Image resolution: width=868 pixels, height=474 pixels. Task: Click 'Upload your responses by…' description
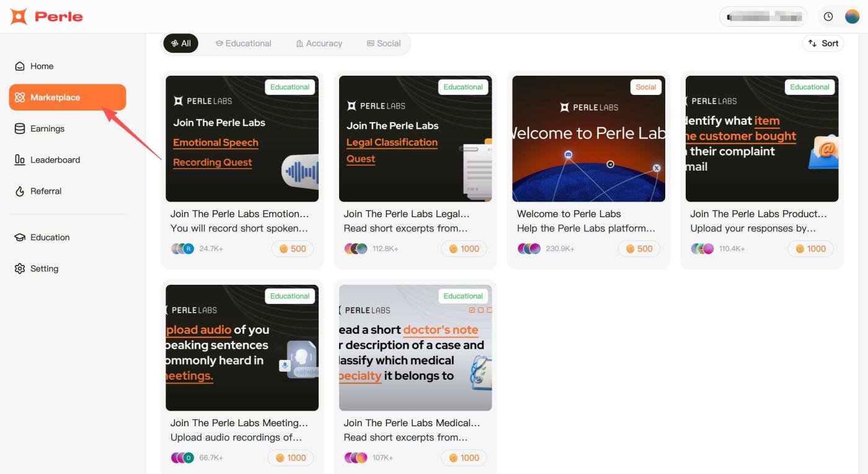click(753, 228)
